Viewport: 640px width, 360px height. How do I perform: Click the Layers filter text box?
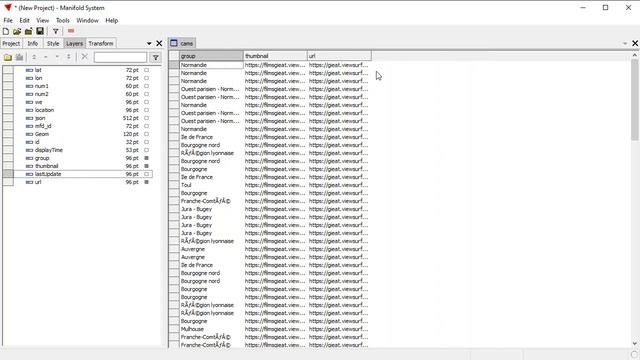pos(120,57)
